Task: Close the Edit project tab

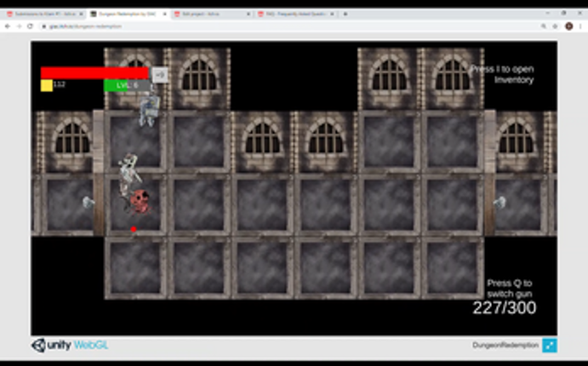Action: pyautogui.click(x=248, y=14)
